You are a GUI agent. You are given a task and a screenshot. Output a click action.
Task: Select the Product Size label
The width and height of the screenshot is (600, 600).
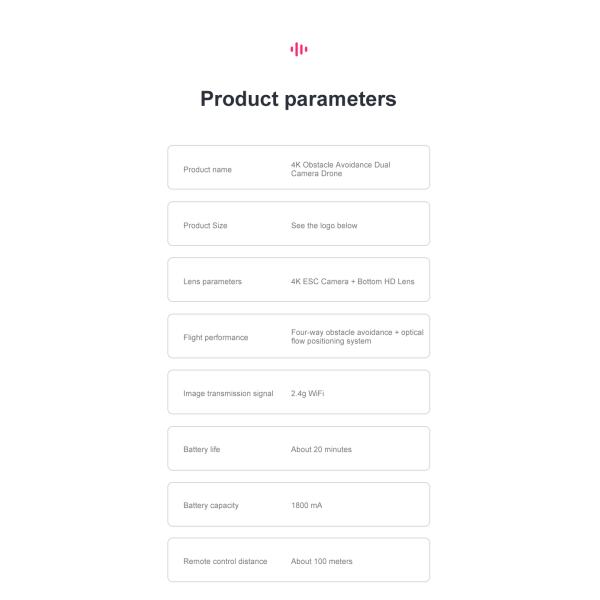pyautogui.click(x=205, y=226)
